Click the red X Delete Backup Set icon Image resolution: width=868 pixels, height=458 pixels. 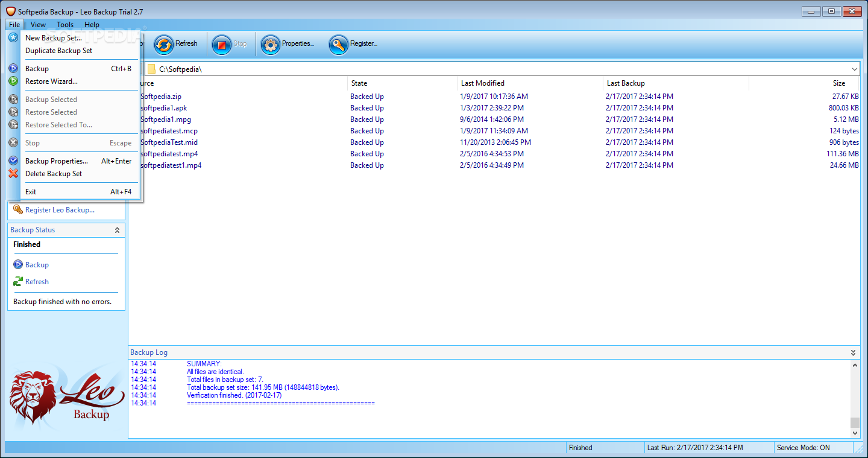pos(13,173)
